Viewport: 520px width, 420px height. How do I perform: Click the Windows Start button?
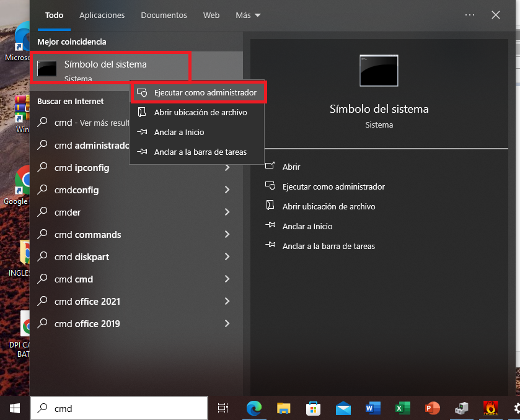(15, 408)
